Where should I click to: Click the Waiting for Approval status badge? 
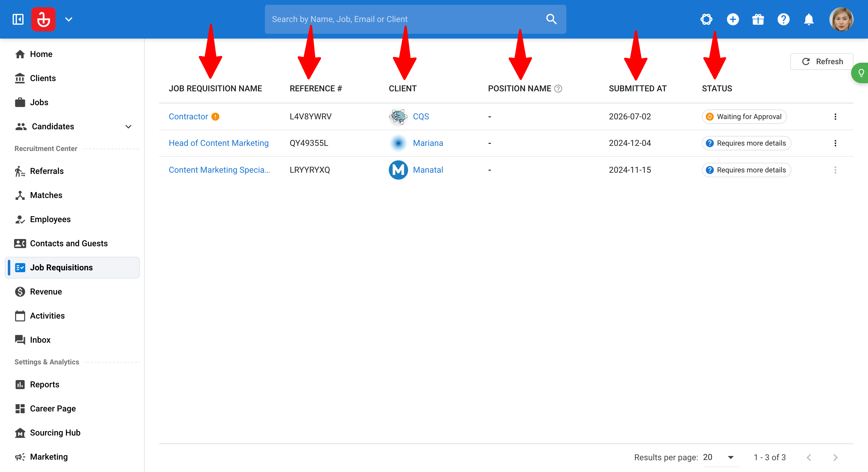pos(744,117)
